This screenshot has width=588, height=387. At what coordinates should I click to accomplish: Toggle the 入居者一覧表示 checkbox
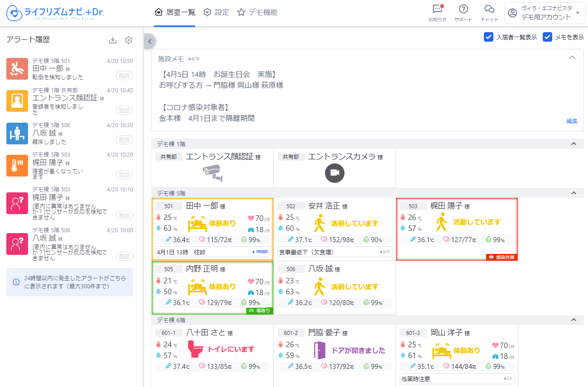(488, 37)
